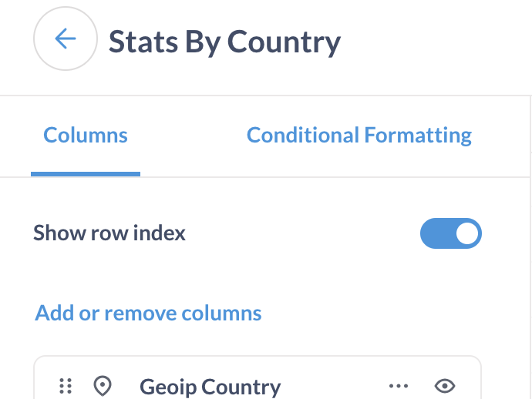Click the Geoip Country column type icon
Viewport: 532px width, 399px height.
point(102,386)
